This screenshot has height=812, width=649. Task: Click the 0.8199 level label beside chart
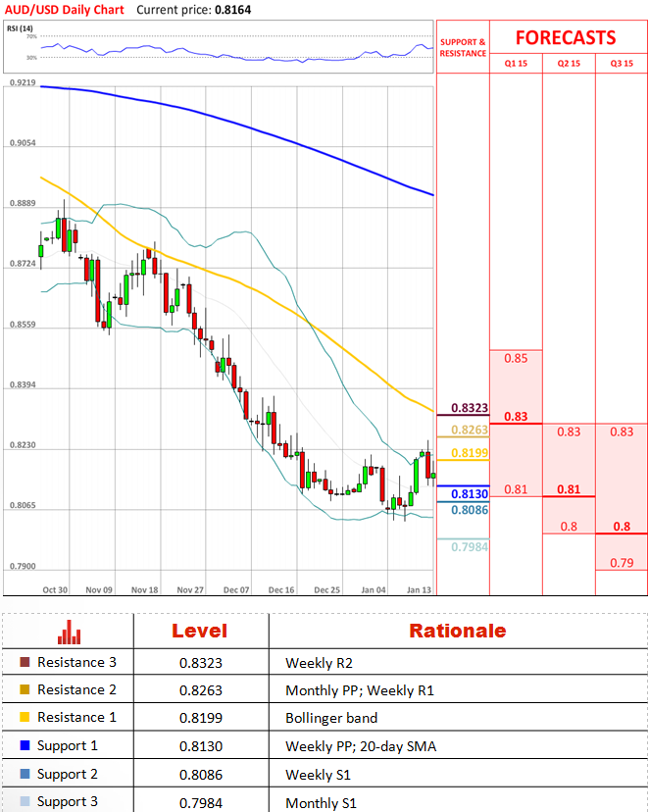470,453
